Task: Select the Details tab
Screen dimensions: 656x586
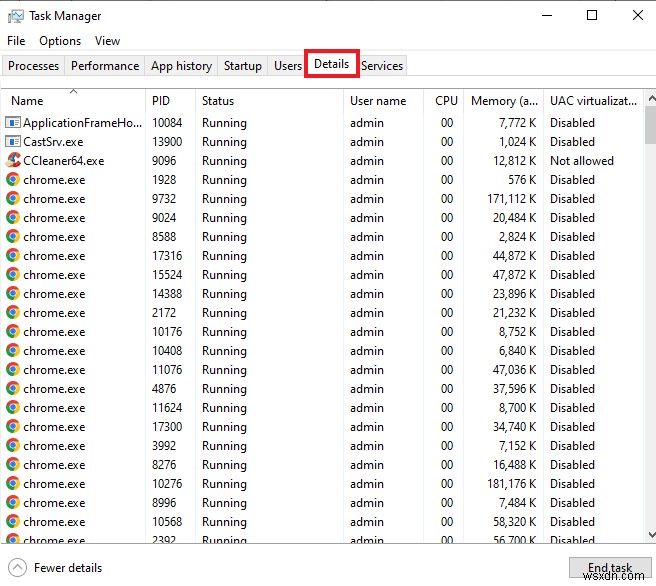Action: (331, 64)
